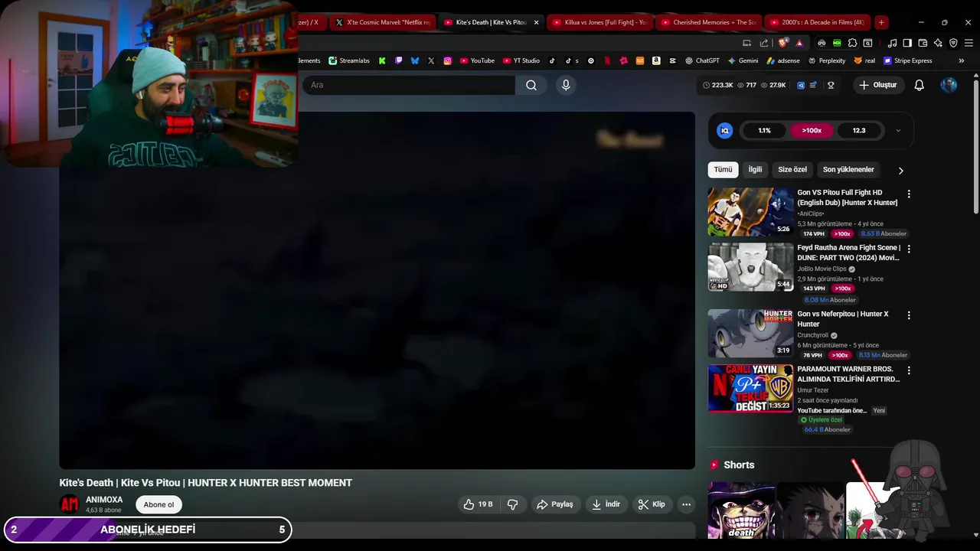Open Stripe Express bookmark

point(908,60)
